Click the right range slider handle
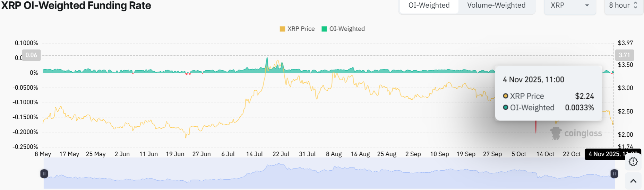 tap(614, 174)
